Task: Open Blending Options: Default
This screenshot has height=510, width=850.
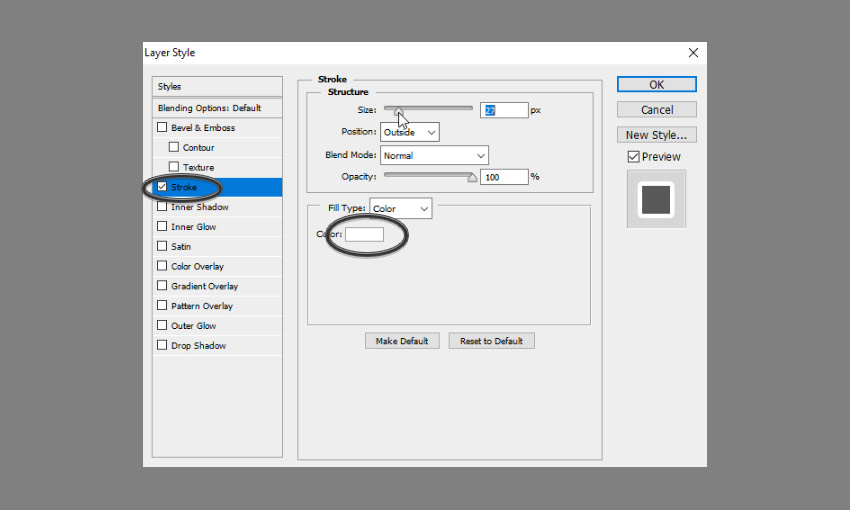Action: 217,108
